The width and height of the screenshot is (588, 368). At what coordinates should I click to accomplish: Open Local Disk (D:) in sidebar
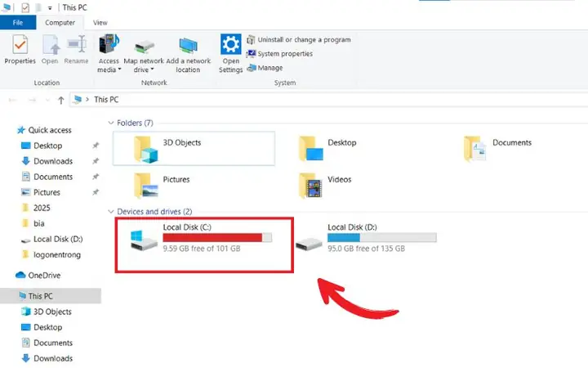[51, 239]
